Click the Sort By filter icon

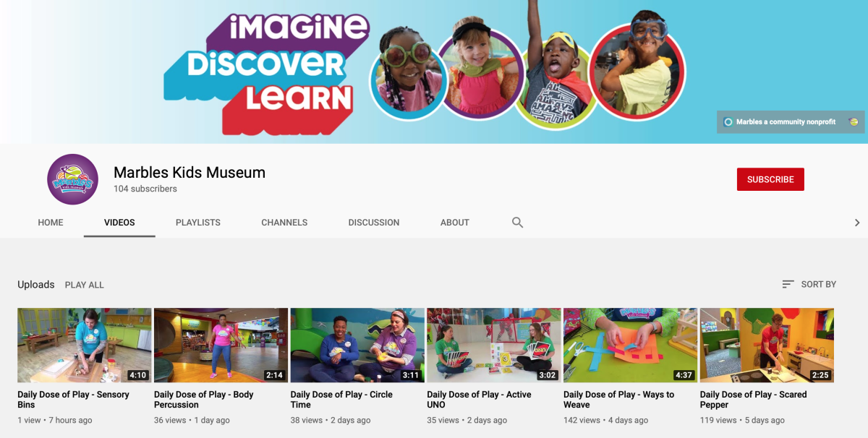788,284
